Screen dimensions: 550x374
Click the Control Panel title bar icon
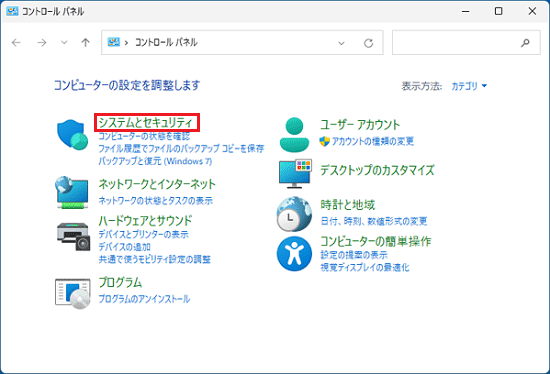pyautogui.click(x=12, y=11)
